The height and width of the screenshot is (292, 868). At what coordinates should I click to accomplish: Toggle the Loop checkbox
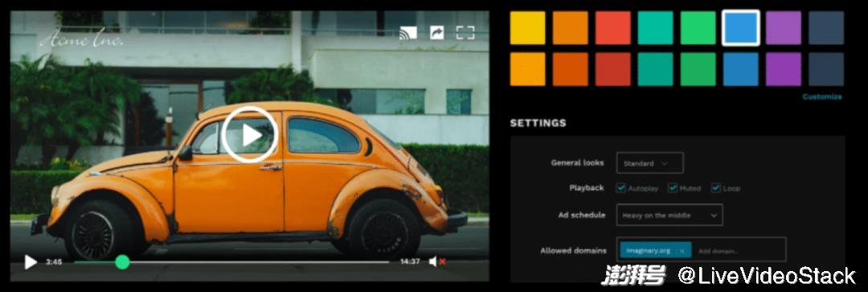tap(716, 188)
